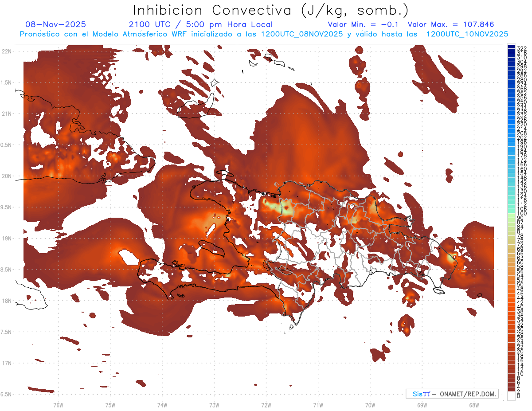Pick the dark blue swatch topping the color bar
This screenshot has width=532, height=411.
coord(511,47)
